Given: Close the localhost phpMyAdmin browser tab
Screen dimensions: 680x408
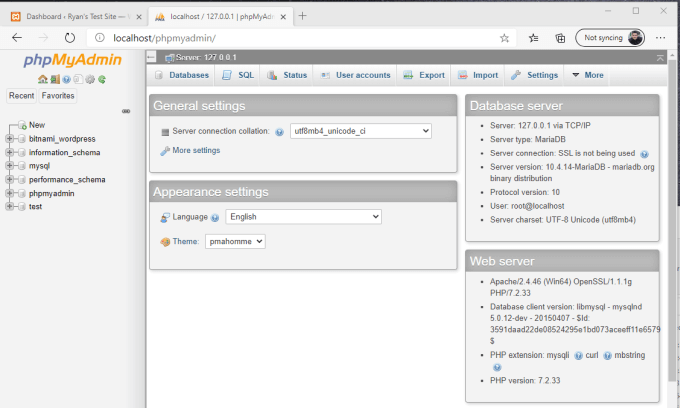Looking at the screenshot, I should click(283, 17).
